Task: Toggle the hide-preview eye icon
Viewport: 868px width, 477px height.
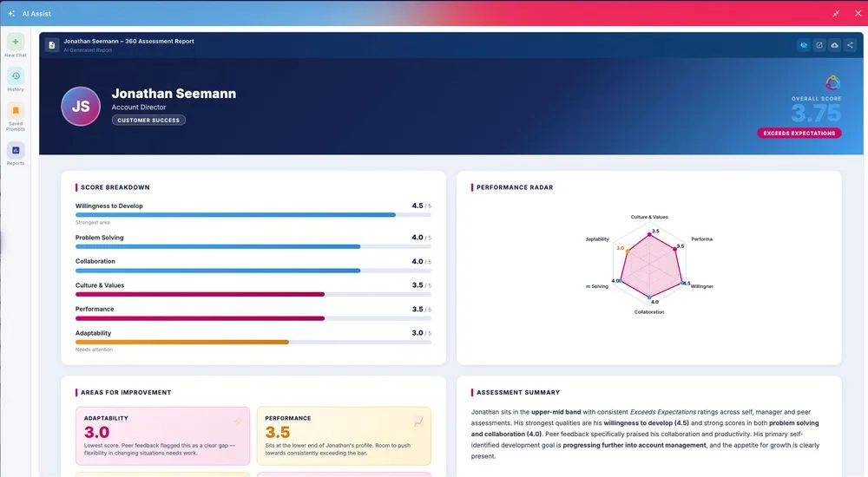Action: point(804,45)
